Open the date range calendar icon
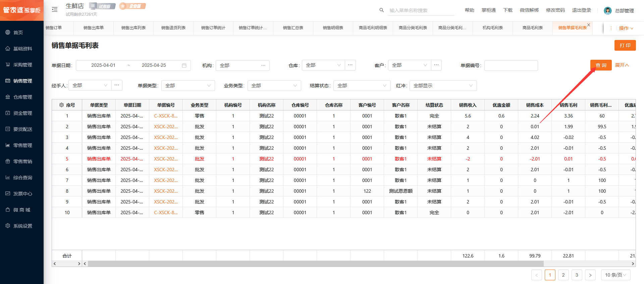This screenshot has width=644, height=284. [x=184, y=65]
